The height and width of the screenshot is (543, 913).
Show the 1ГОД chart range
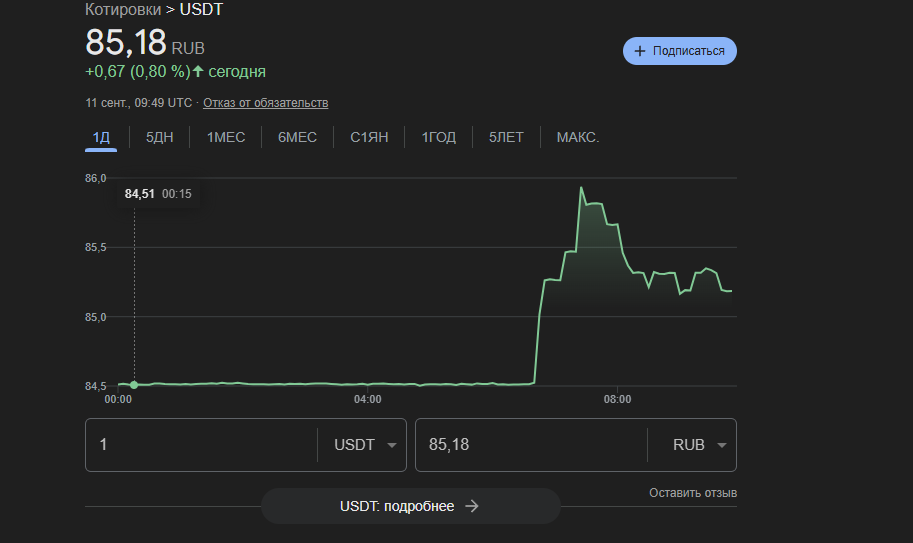tap(438, 137)
